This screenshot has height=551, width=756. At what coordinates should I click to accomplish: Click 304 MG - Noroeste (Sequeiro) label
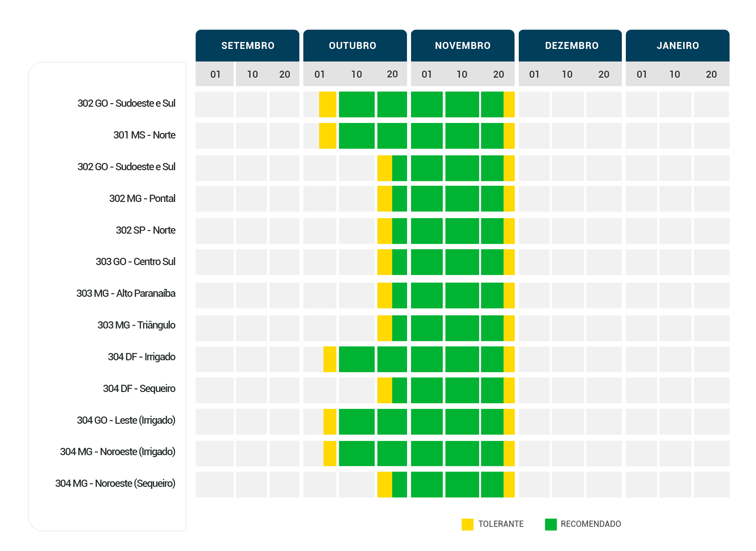click(115, 484)
